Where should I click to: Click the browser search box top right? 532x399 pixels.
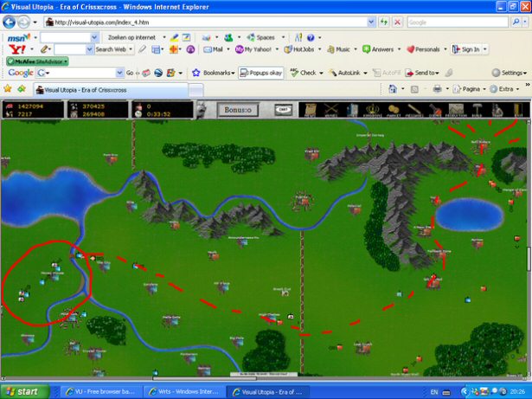(458, 23)
